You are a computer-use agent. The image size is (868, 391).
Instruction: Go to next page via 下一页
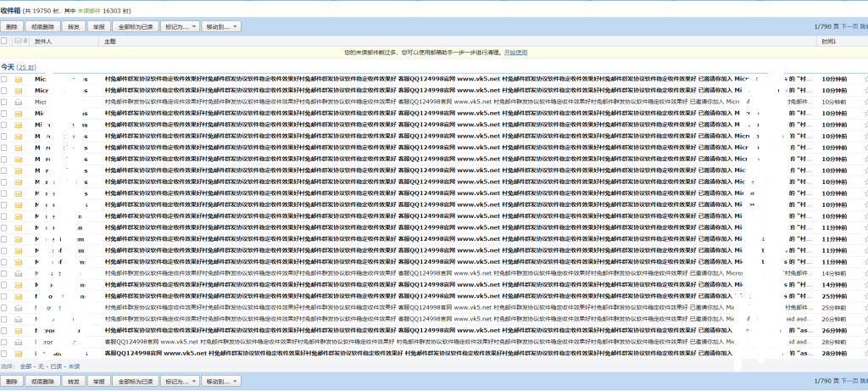(x=848, y=26)
